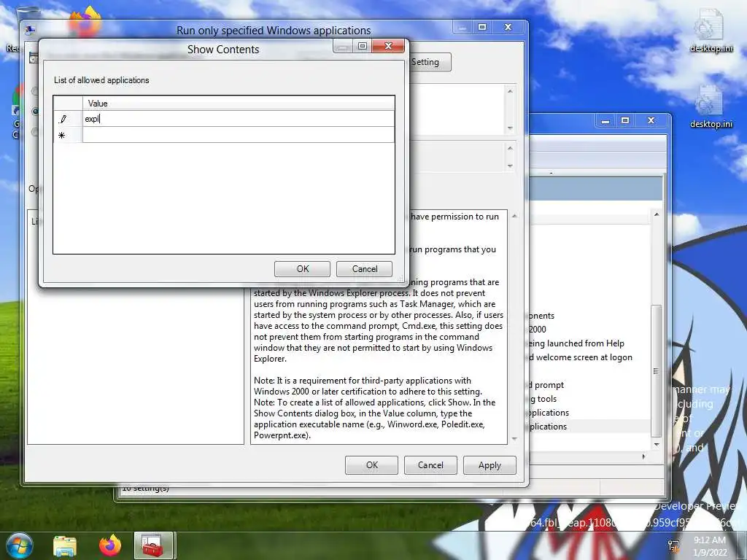
Task: Cancel the Show Contents dialog
Action: click(365, 269)
